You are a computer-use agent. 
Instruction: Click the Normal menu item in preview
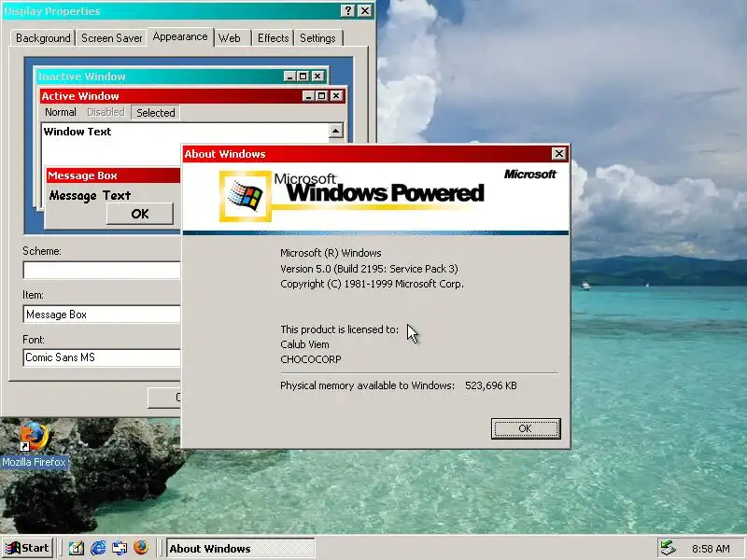[61, 112]
